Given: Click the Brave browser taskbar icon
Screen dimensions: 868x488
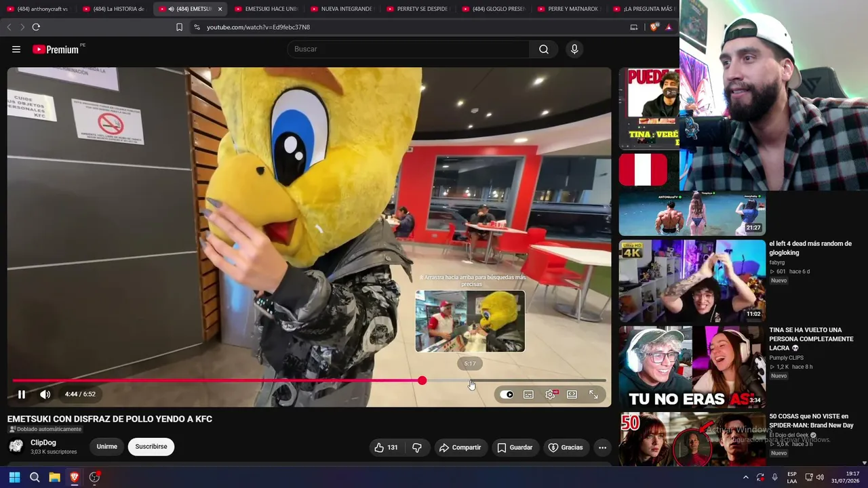Looking at the screenshot, I should [x=75, y=477].
